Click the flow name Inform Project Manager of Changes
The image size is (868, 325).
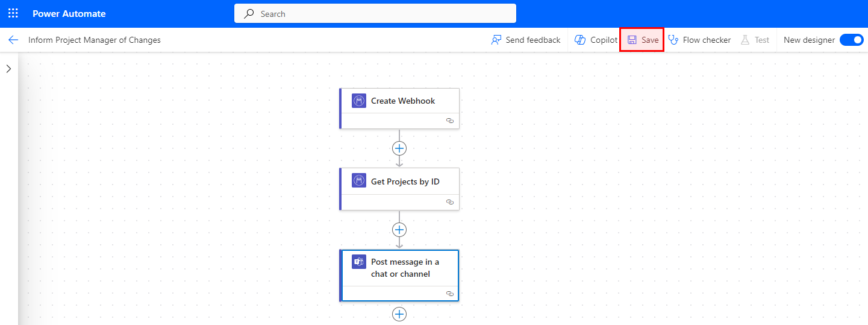point(95,40)
